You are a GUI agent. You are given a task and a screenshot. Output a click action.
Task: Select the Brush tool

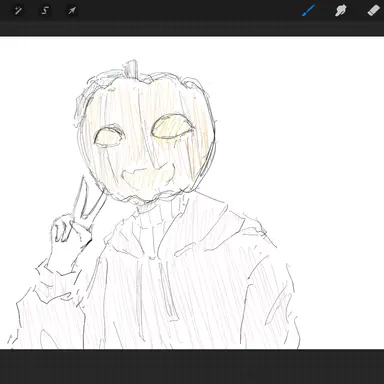[308, 10]
